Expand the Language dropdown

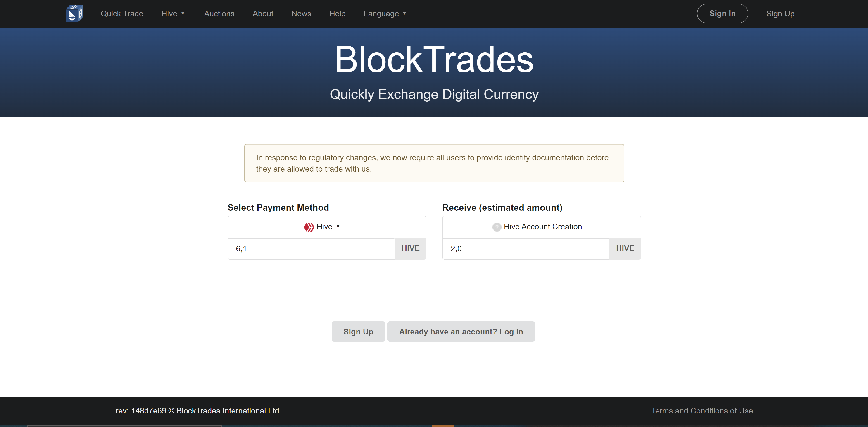[385, 14]
